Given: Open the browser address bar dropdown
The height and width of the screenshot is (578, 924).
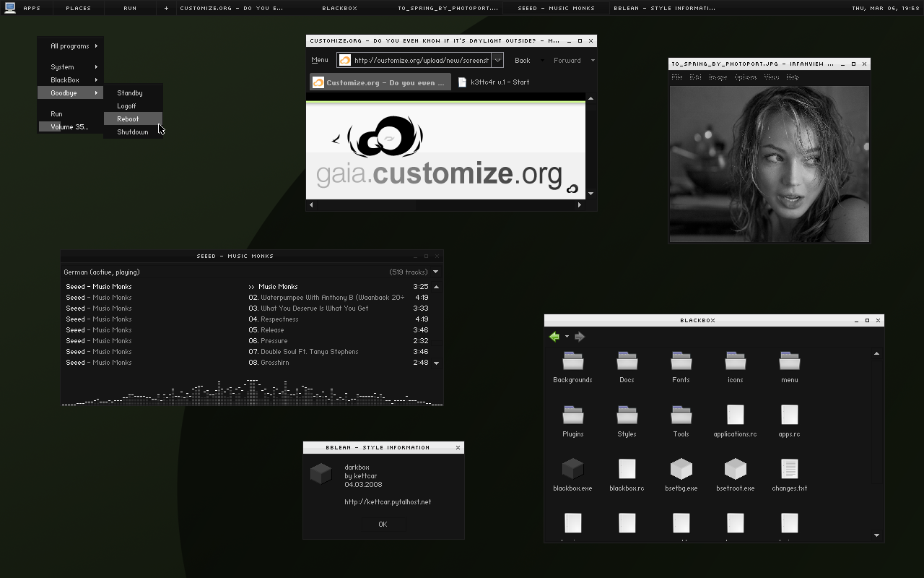Looking at the screenshot, I should [x=497, y=61].
